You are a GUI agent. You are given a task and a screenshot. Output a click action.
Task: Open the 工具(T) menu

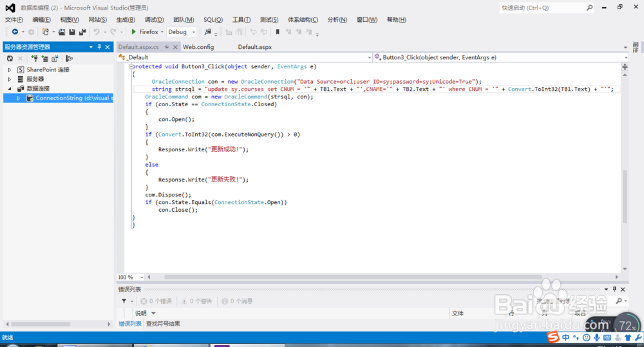[241, 20]
